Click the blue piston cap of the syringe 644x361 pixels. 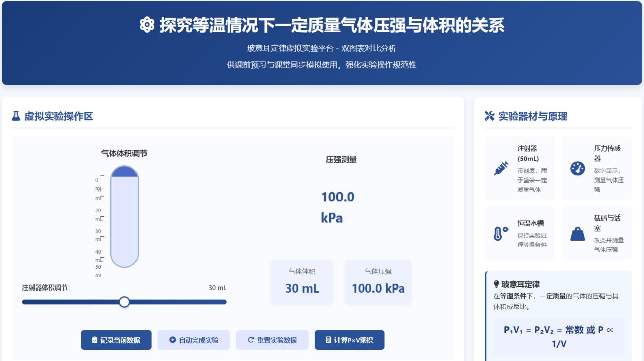[124, 172]
